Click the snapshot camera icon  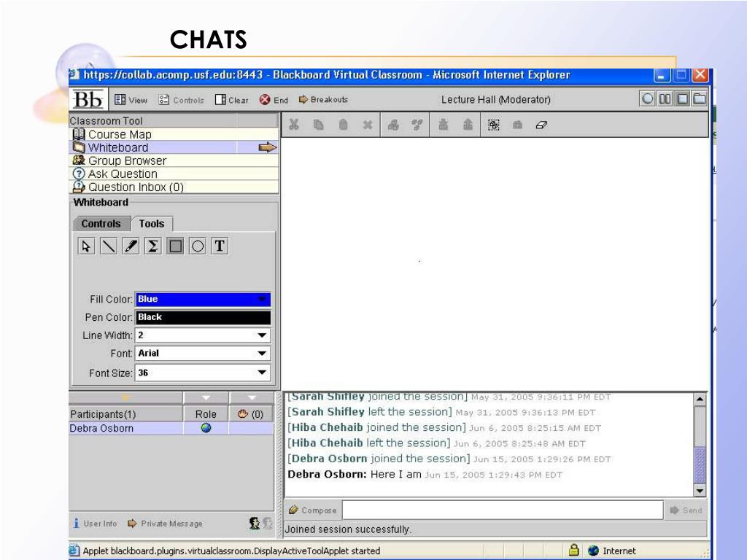(517, 125)
